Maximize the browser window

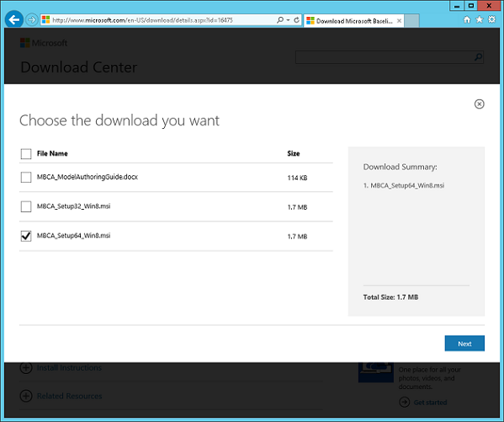click(471, 6)
